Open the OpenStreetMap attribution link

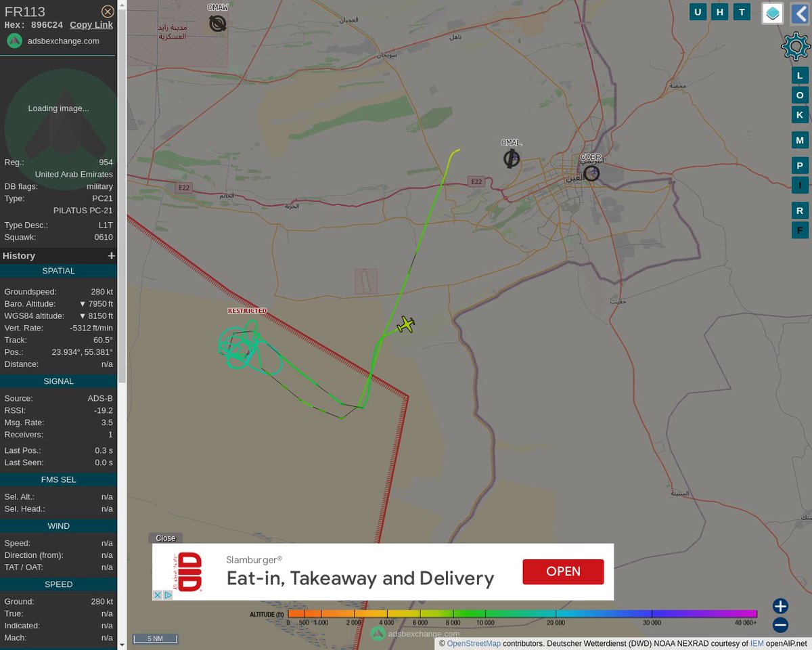(474, 643)
